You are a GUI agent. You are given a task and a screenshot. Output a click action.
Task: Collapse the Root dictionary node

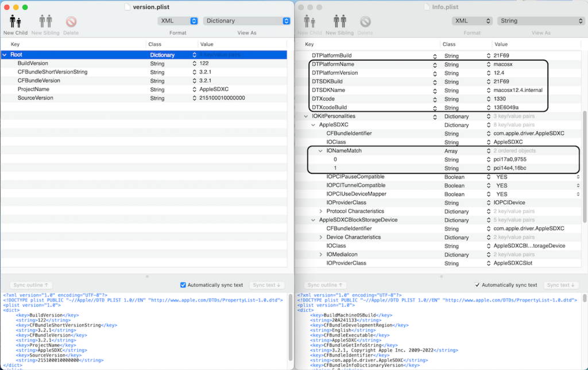[5, 55]
